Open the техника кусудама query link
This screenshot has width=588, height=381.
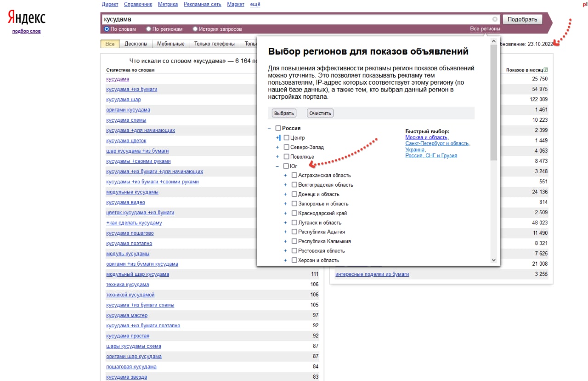tap(127, 284)
